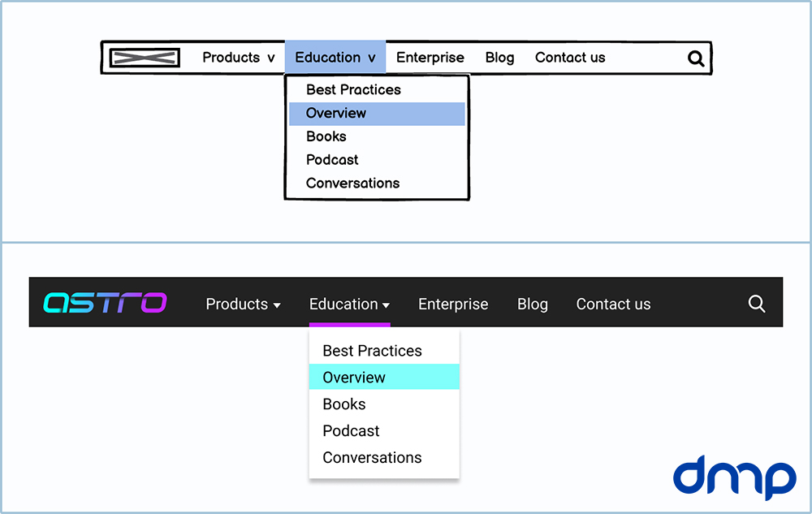Click Contact us in the wireframe navbar
Image resolution: width=812 pixels, height=514 pixels.
[x=570, y=58]
